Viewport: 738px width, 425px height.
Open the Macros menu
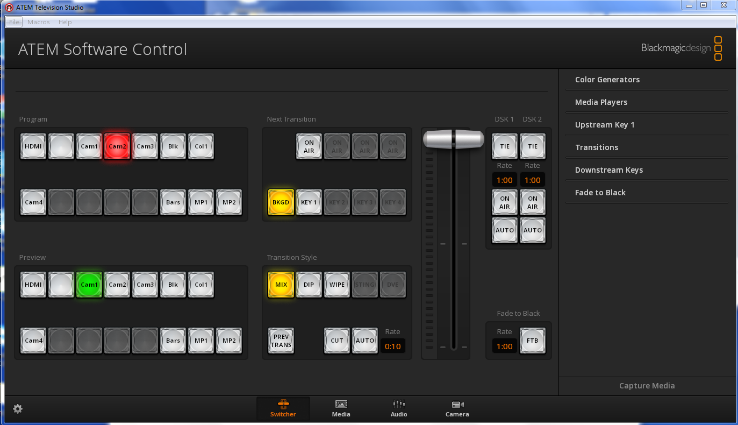tap(39, 21)
